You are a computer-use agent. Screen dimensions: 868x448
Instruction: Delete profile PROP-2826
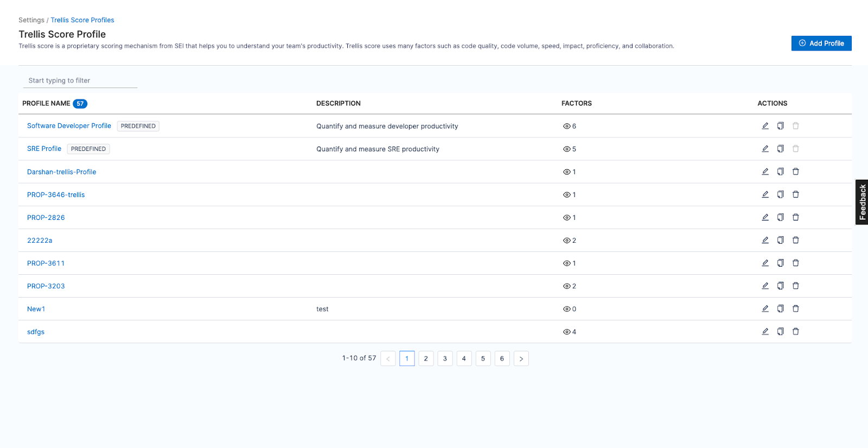click(795, 217)
